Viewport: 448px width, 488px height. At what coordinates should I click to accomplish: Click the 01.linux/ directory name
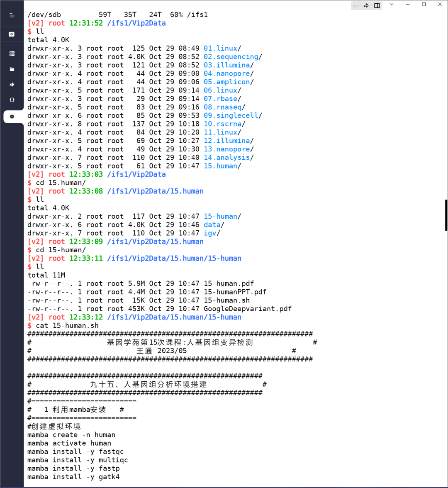[x=222, y=48]
